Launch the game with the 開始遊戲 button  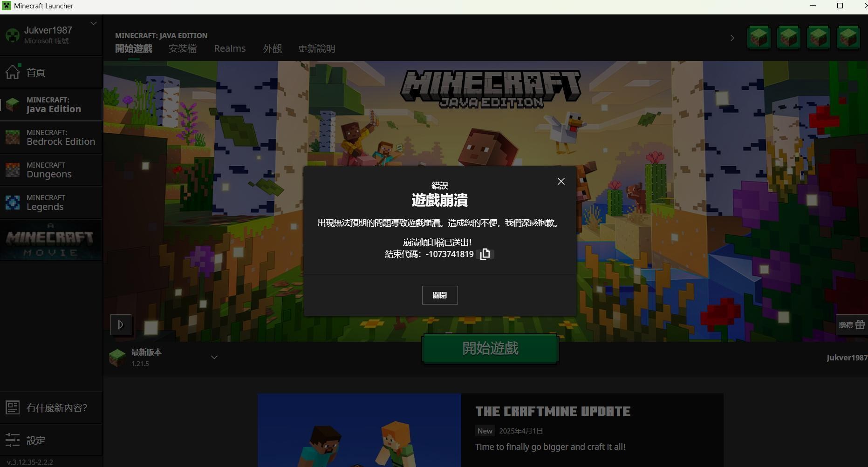[490, 348]
